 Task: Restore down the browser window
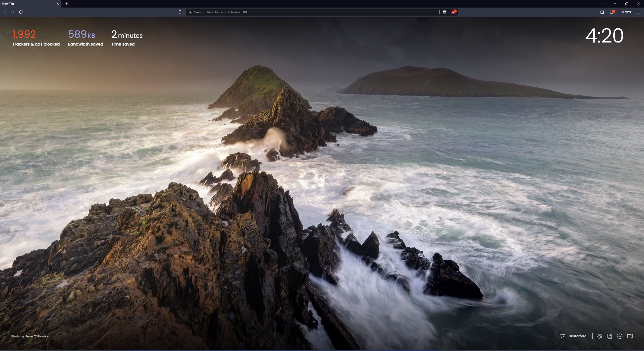click(x=627, y=4)
